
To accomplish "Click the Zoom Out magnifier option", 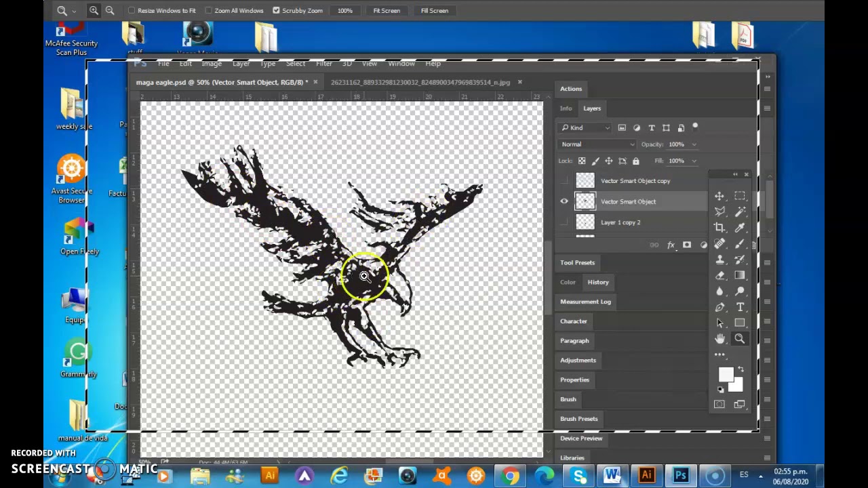I will point(110,10).
